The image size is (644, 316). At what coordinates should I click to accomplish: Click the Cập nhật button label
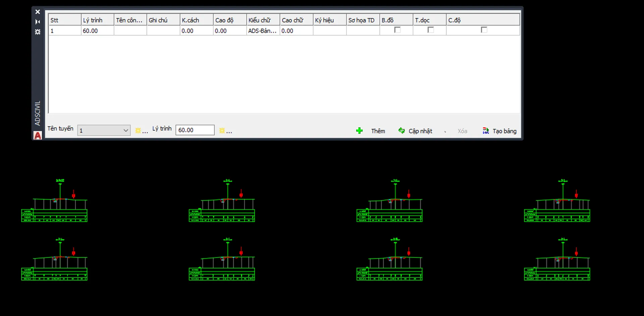[x=420, y=131]
